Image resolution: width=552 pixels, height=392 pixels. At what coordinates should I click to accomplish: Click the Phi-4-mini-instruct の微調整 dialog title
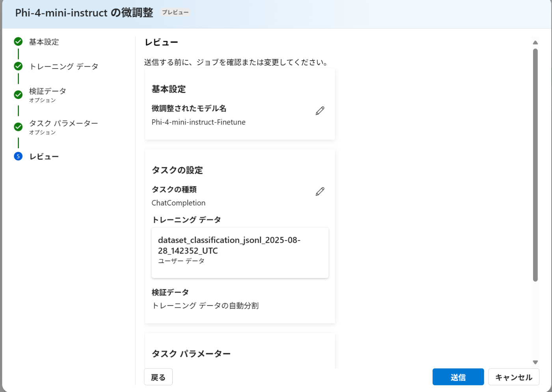[84, 13]
